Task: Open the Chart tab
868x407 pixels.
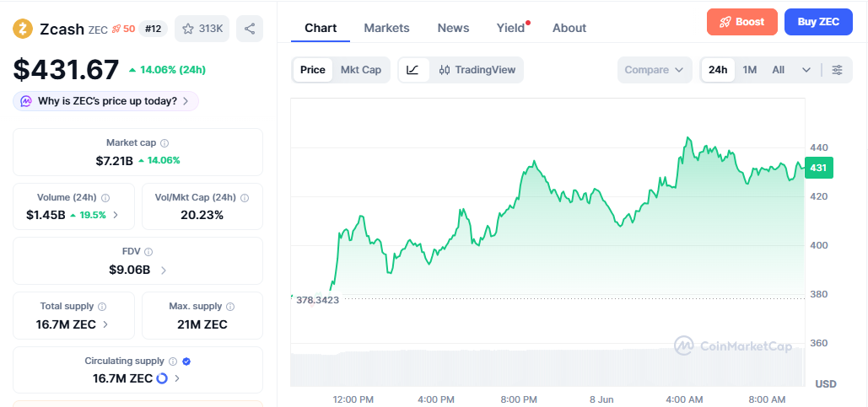Action: [321, 28]
